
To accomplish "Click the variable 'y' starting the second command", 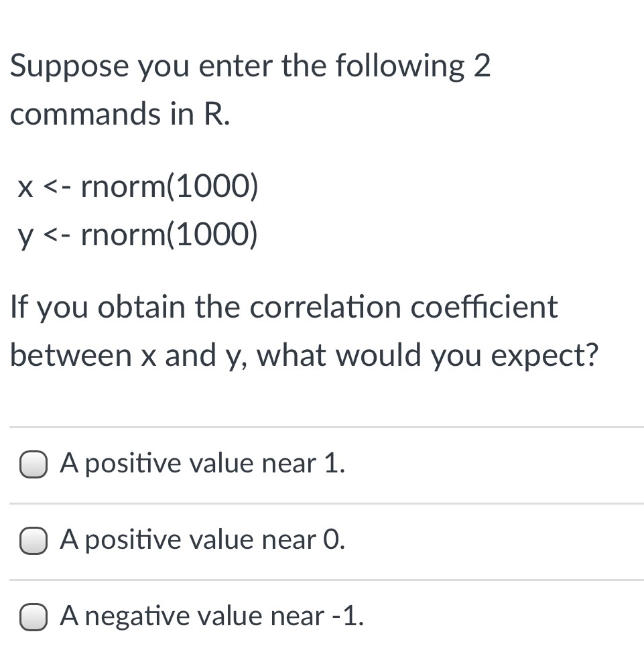I will tap(25, 236).
